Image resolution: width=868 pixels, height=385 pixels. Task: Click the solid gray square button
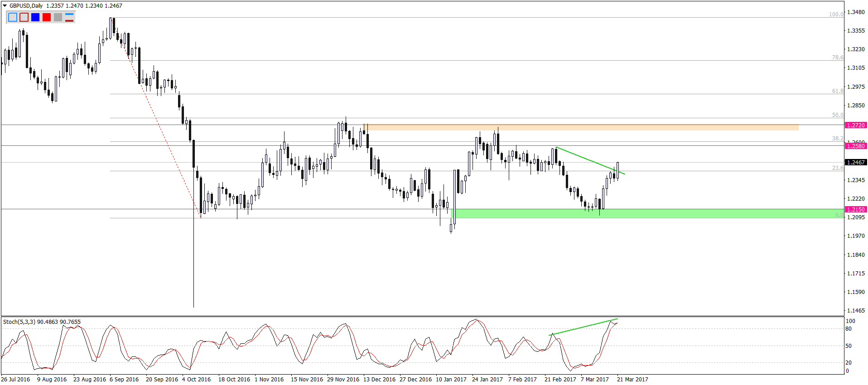[x=58, y=17]
